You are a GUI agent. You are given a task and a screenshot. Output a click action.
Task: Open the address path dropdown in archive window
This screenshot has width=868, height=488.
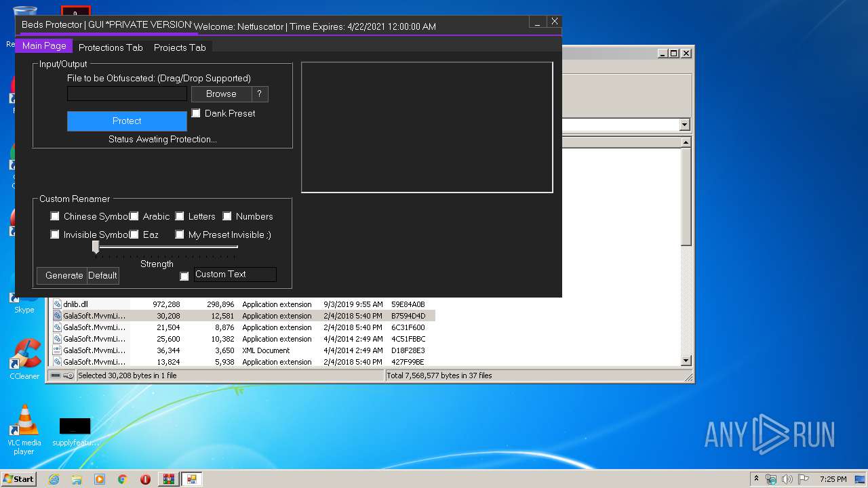[x=684, y=125]
